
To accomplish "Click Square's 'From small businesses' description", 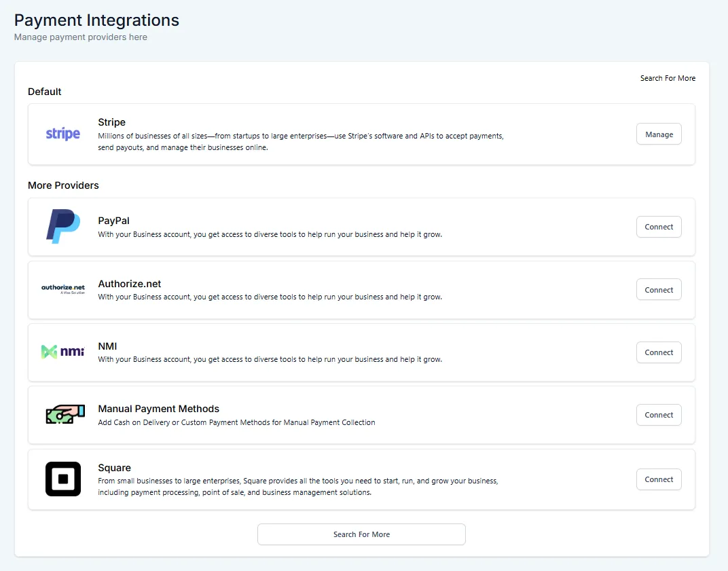I will [298, 487].
